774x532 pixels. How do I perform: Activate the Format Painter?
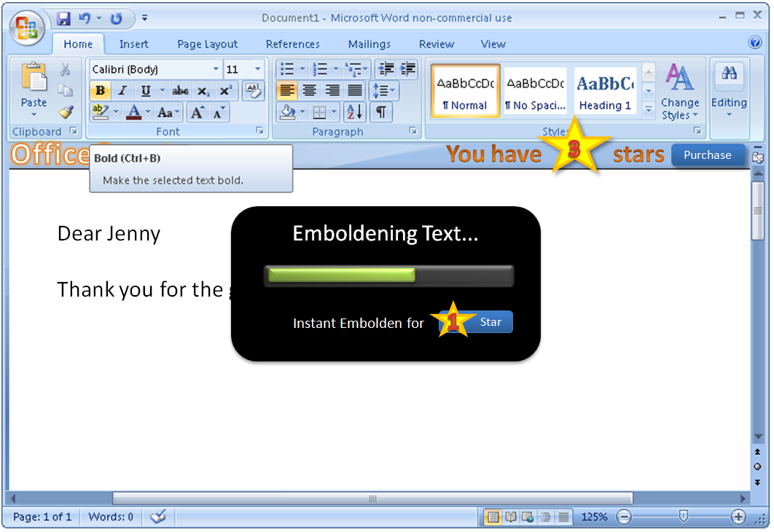point(66,112)
